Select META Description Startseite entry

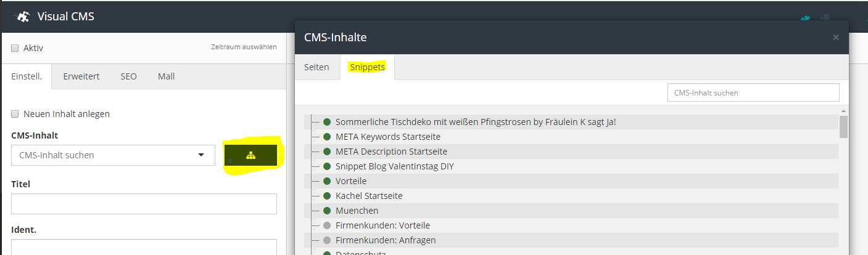pos(391,152)
